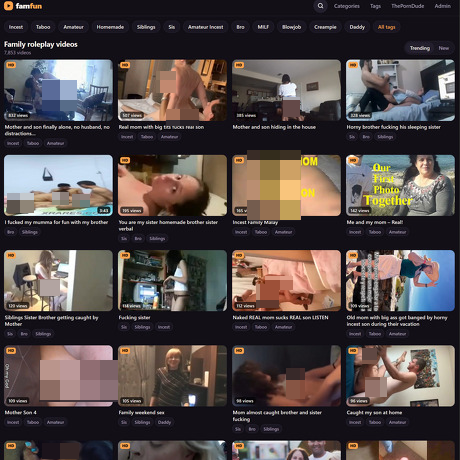Pick the Bro tag pill in top row
Viewport: 460px width, 460px height.
pos(240,27)
